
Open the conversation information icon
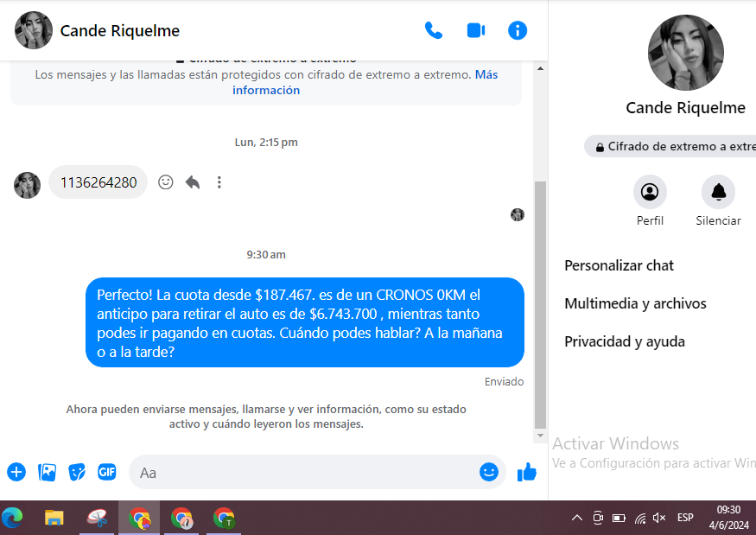tap(518, 30)
